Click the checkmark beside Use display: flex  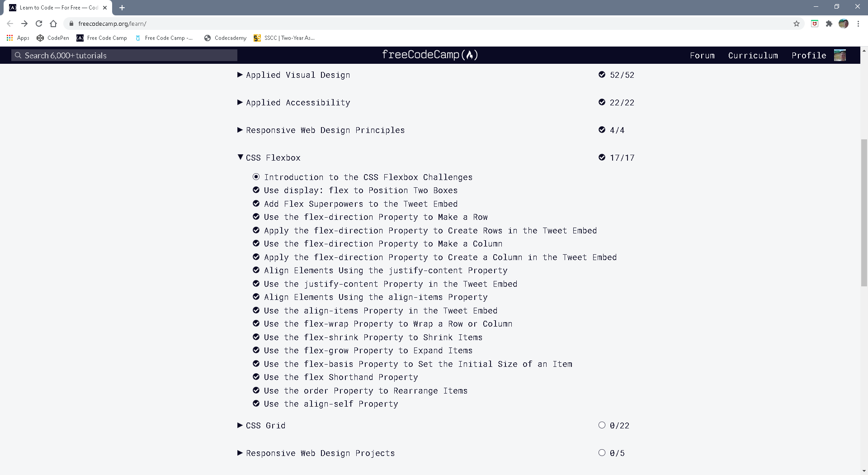coord(256,190)
